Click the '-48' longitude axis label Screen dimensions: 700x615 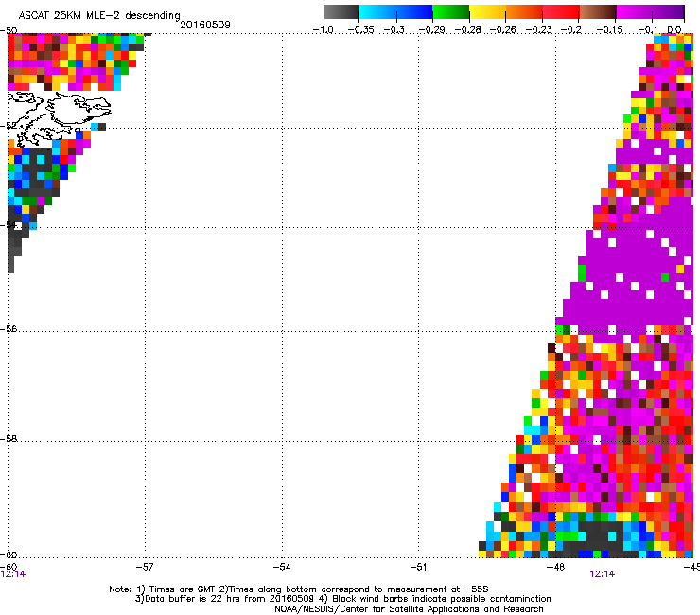point(556,567)
